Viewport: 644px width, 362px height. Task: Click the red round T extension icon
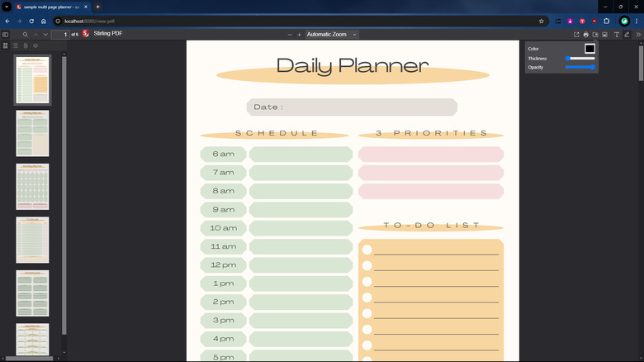[x=582, y=21]
